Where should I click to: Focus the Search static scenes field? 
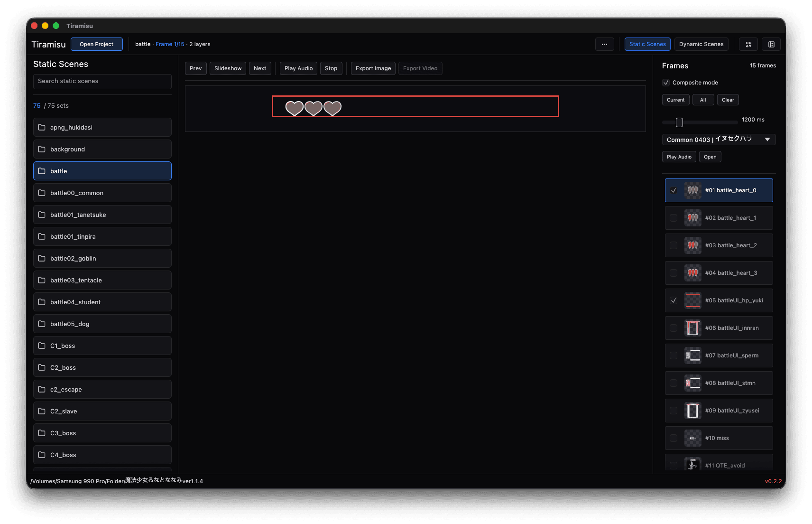click(x=102, y=81)
